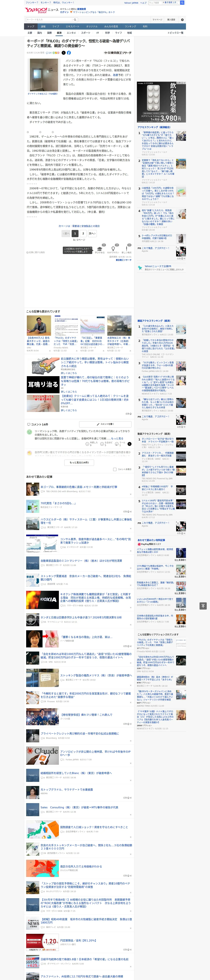
Task: Toggle コメント非表示 checkbox
Action: click(115, 469)
